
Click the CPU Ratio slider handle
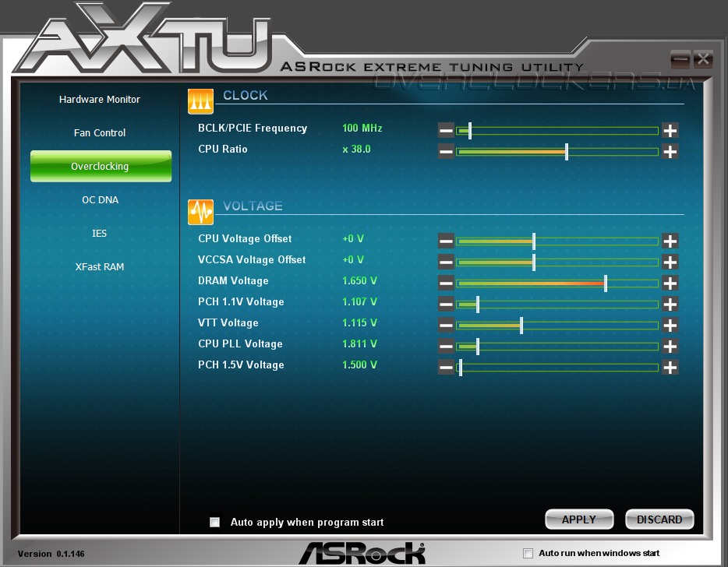(x=567, y=152)
